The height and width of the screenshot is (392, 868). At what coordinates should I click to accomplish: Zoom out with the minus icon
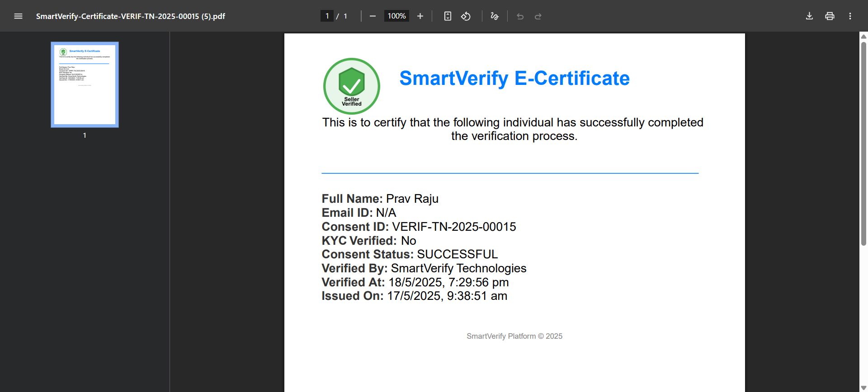coord(373,16)
